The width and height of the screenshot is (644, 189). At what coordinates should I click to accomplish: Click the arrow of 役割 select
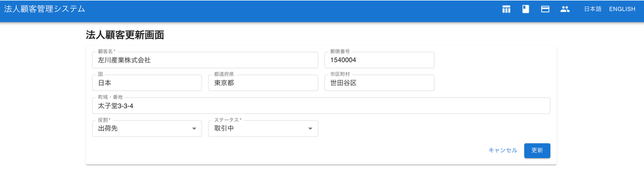point(194,129)
